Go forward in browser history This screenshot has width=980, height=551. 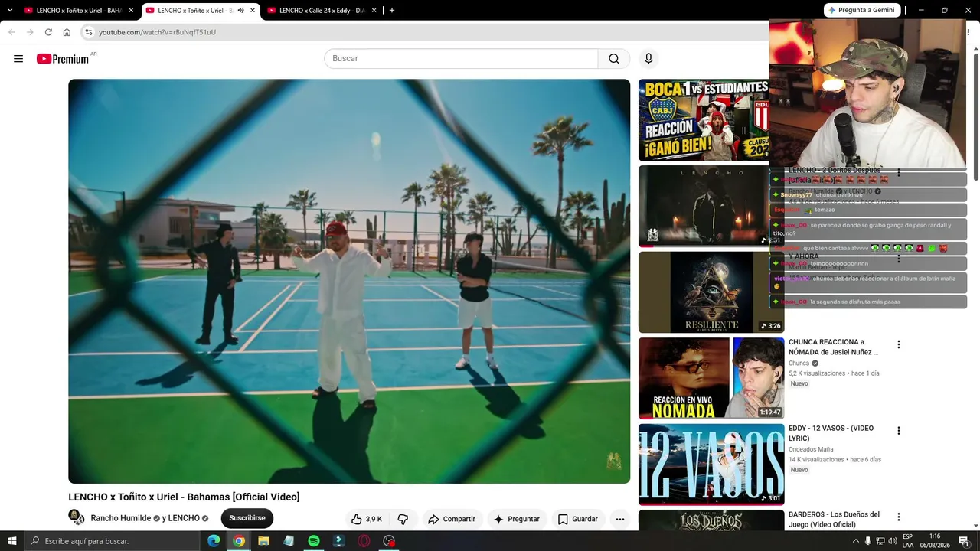(30, 32)
